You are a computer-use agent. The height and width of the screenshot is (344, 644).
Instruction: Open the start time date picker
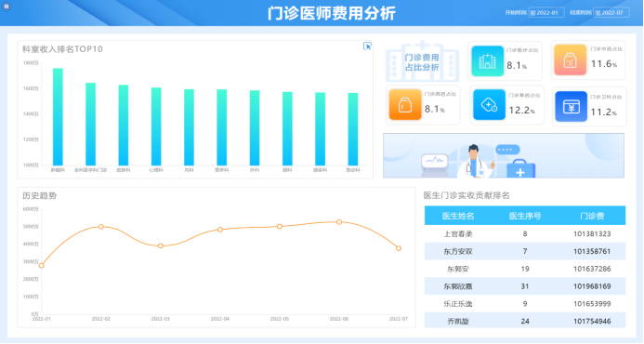[x=546, y=13]
